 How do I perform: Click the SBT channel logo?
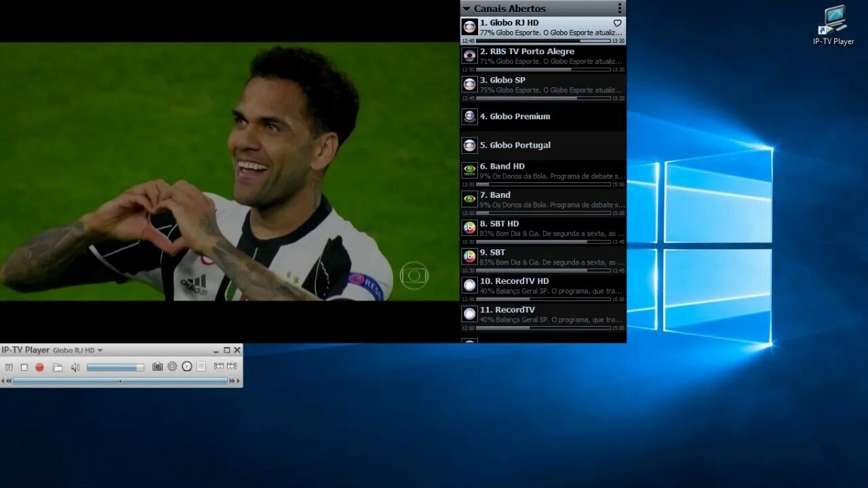coord(469,256)
